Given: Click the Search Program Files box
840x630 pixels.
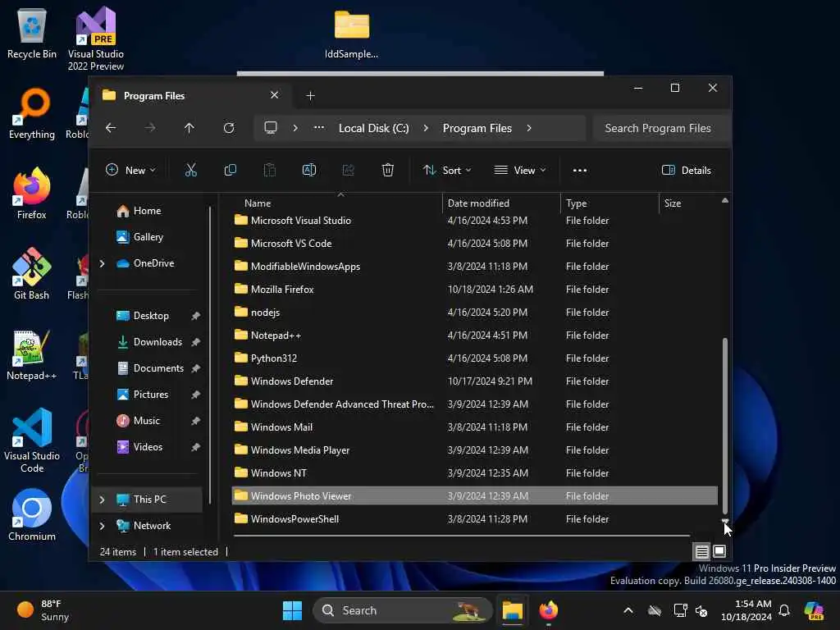Looking at the screenshot, I should pyautogui.click(x=662, y=129).
